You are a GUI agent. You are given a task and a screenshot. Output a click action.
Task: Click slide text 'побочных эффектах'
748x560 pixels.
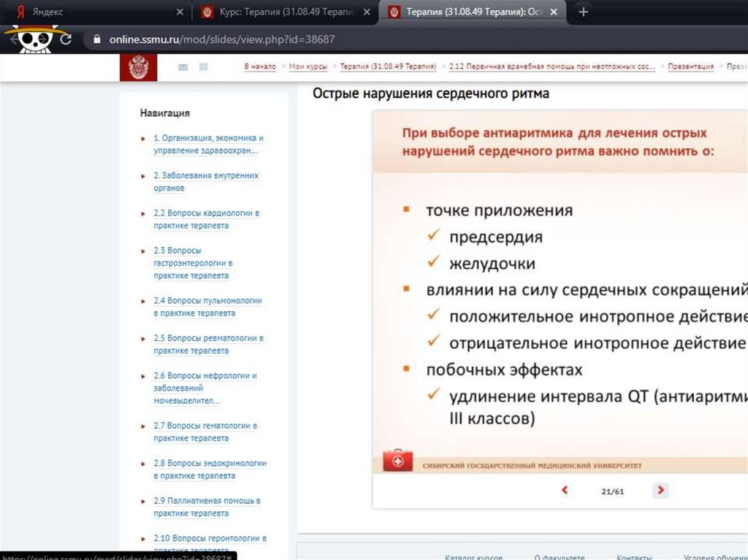[504, 369]
